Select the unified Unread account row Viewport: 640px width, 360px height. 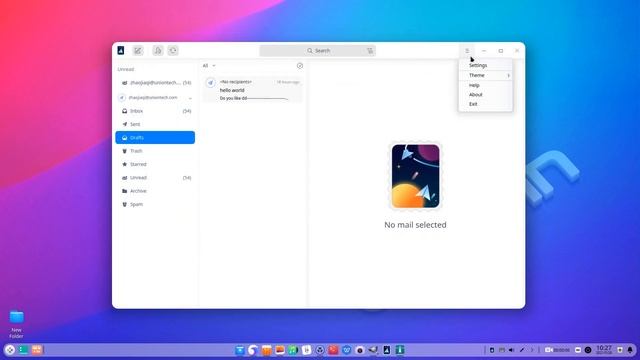155,83
